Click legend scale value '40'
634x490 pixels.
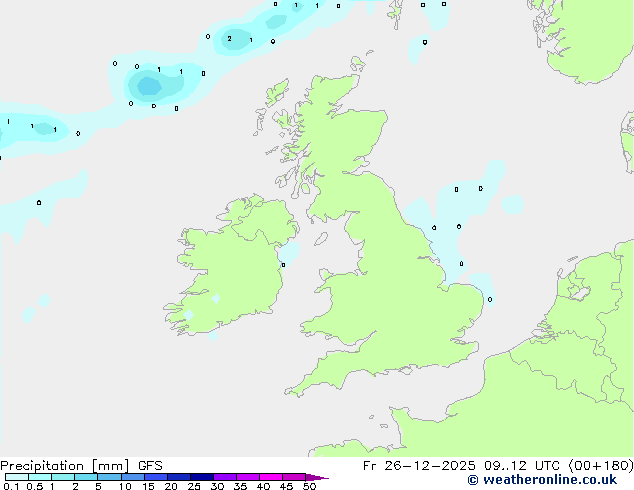(x=263, y=486)
